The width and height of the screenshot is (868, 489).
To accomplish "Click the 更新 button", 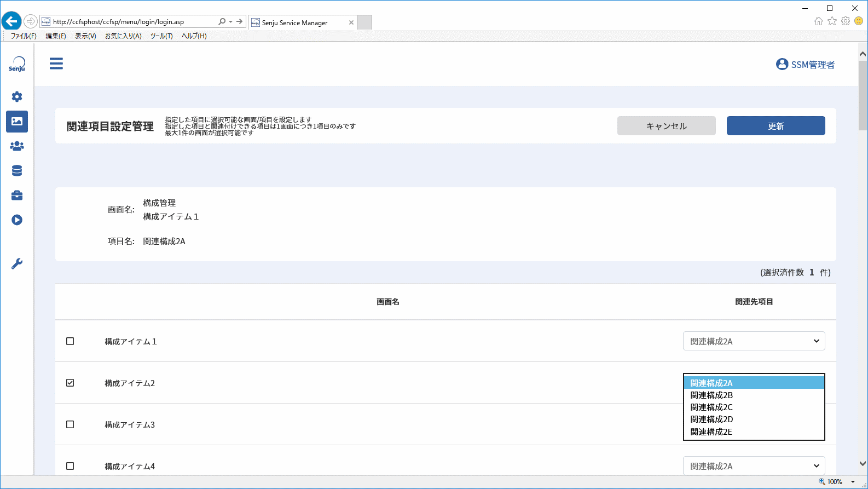I will 776,126.
